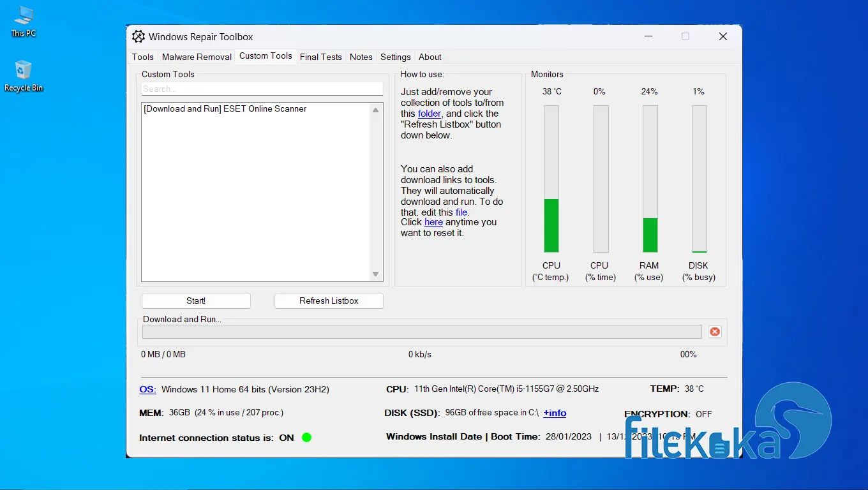This screenshot has height=490, width=868.
Task: Open the tools 'folder' link
Action: (430, 114)
